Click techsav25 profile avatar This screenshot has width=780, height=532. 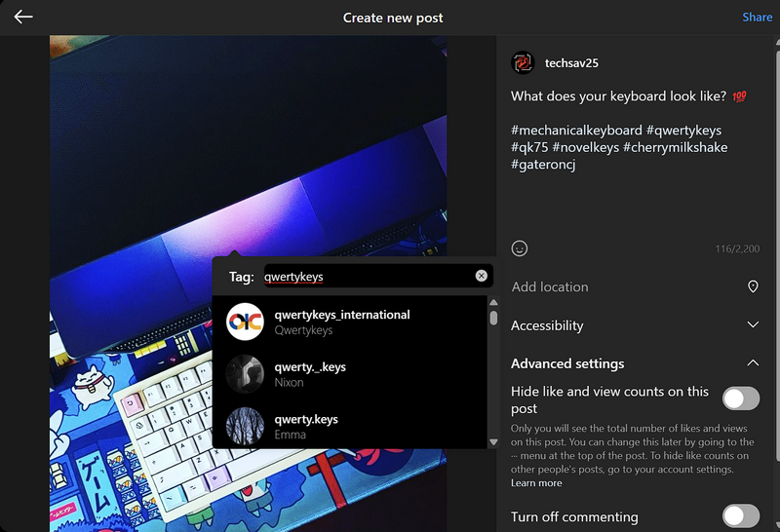524,63
